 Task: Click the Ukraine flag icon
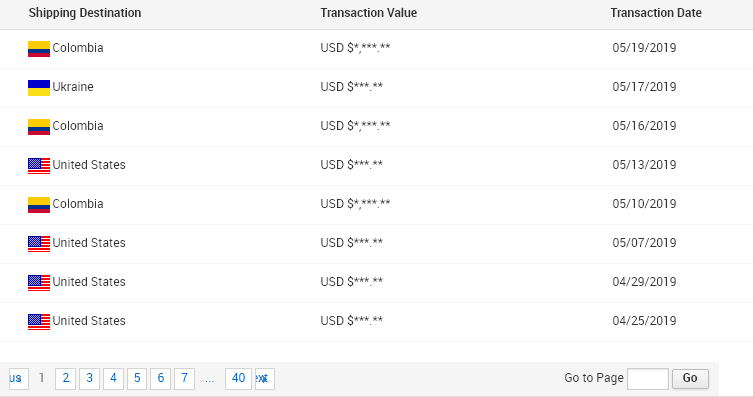[x=39, y=88]
